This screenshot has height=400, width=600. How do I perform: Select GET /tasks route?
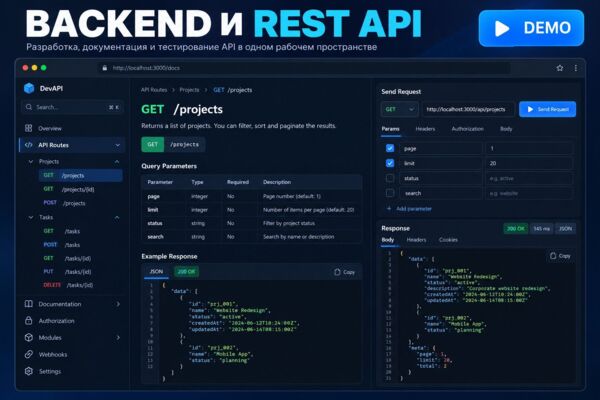click(x=62, y=231)
